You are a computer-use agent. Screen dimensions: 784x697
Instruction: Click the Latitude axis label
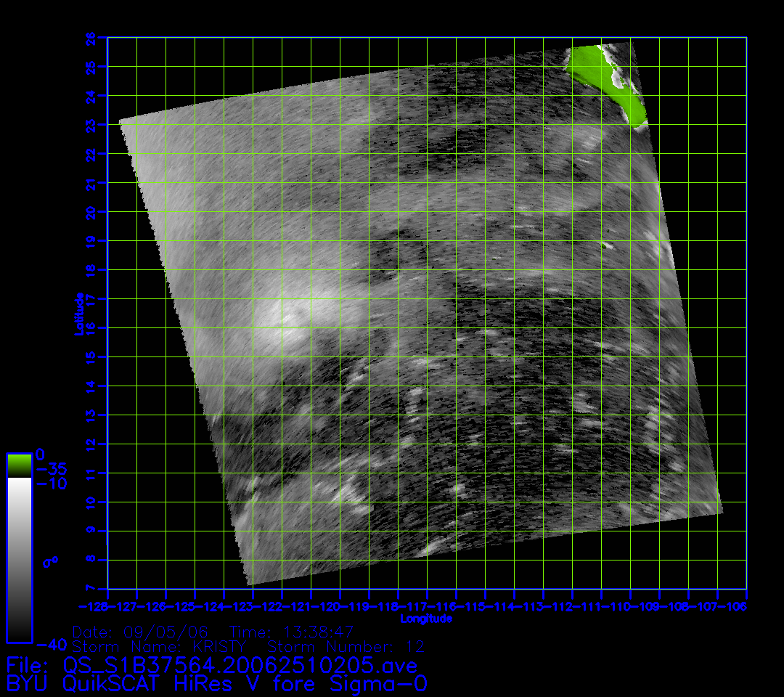78,313
